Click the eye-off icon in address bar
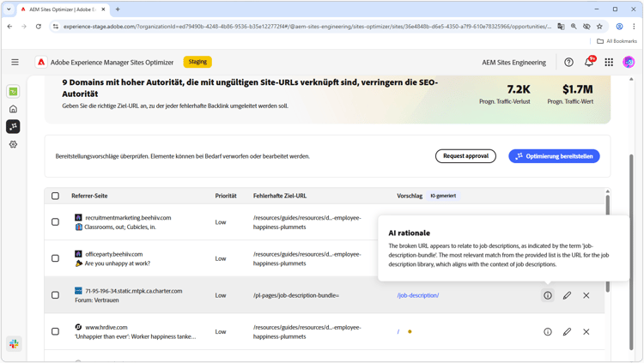 point(586,27)
